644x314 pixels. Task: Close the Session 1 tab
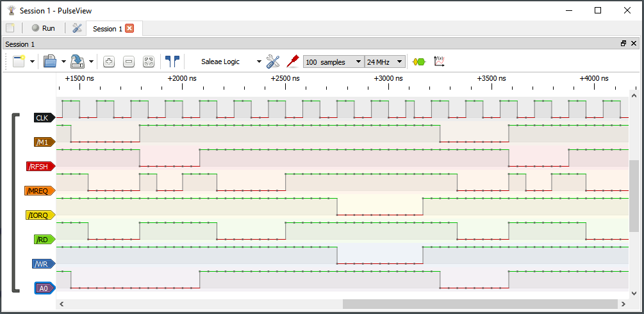(x=129, y=28)
